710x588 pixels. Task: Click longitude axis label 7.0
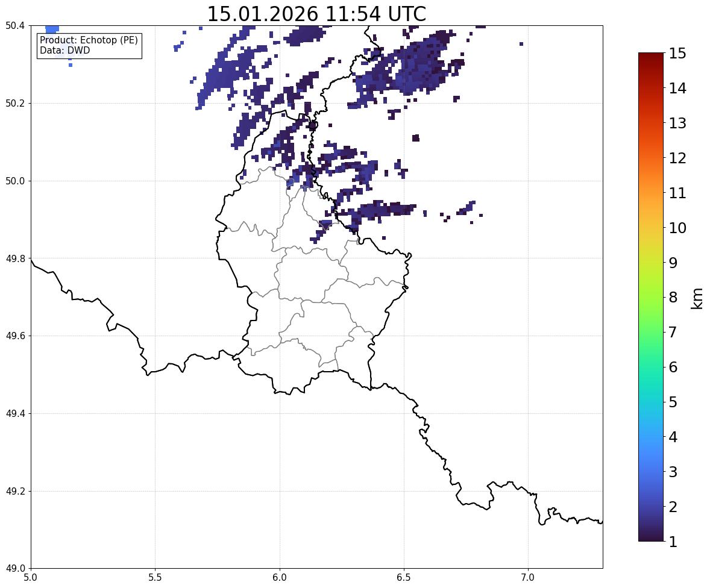click(x=528, y=578)
